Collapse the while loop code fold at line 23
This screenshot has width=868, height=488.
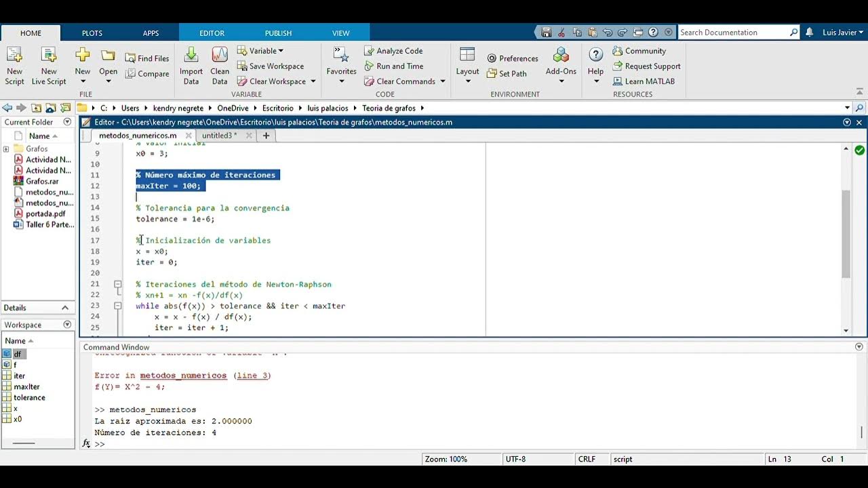117,306
